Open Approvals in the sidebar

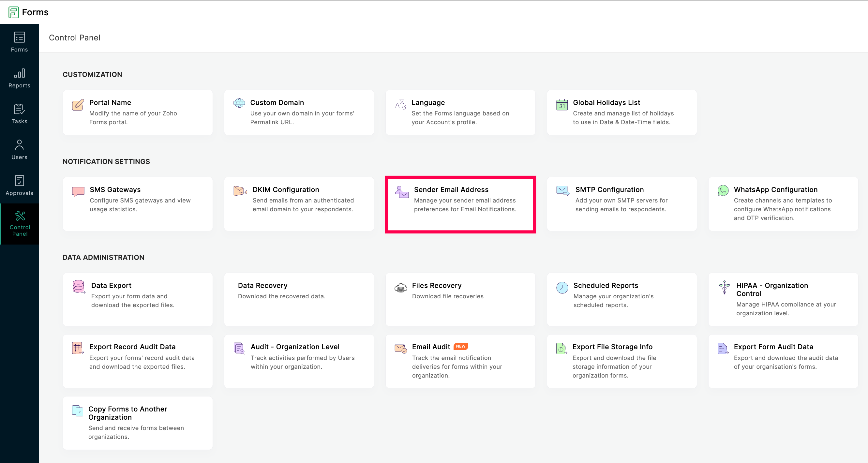19,186
